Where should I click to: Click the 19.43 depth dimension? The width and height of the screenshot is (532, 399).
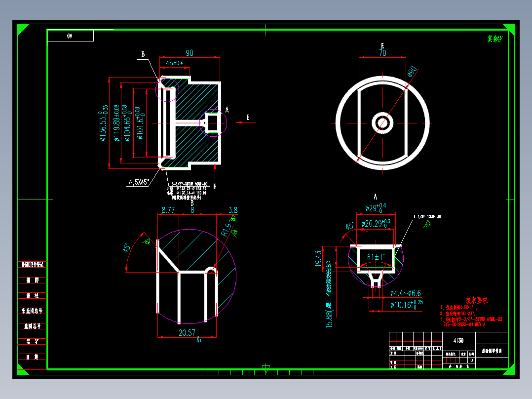point(318,259)
